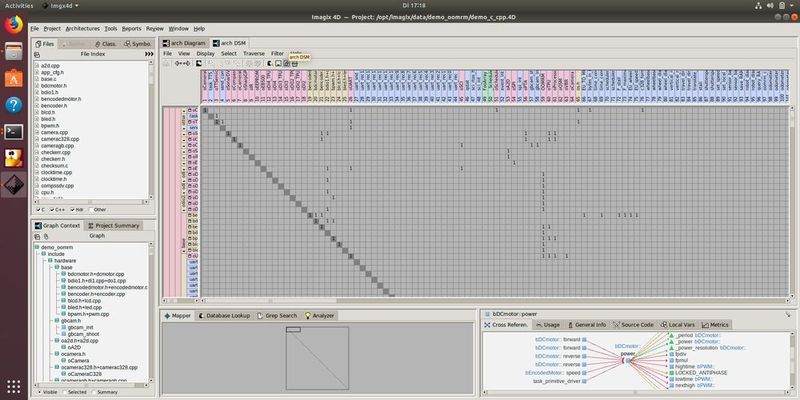Collapse the base folder node
This screenshot has width=800, height=400.
point(57,267)
